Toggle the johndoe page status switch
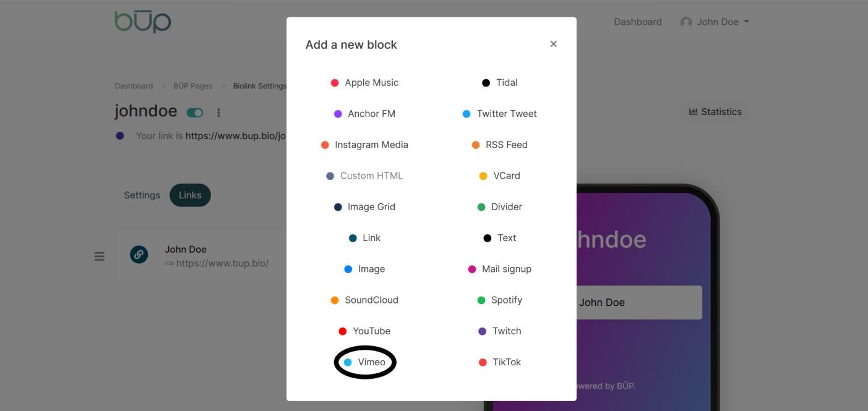Viewport: 868px width, 411px height. (x=195, y=112)
